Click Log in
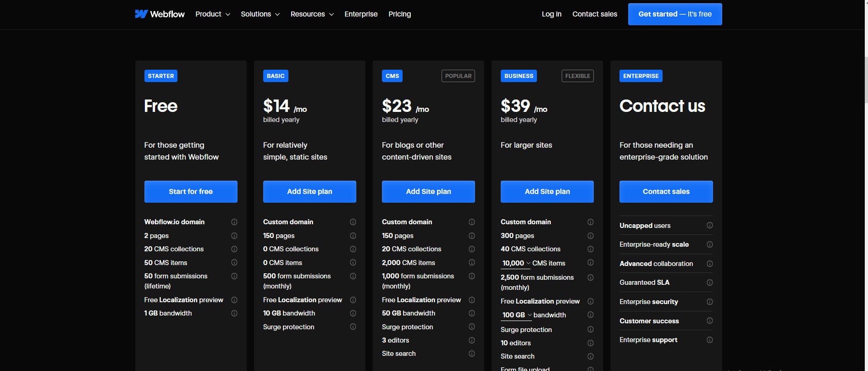Image resolution: width=868 pixels, height=371 pixels. point(552,14)
